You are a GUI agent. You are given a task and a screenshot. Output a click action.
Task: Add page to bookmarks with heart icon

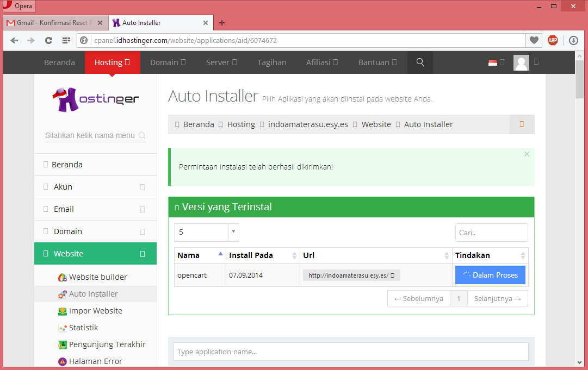click(x=534, y=40)
